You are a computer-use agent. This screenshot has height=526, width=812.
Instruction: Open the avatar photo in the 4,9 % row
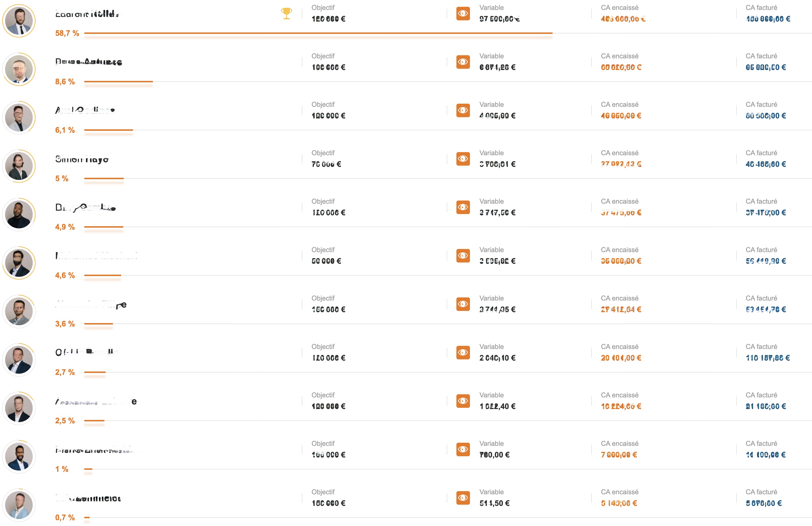(x=19, y=215)
